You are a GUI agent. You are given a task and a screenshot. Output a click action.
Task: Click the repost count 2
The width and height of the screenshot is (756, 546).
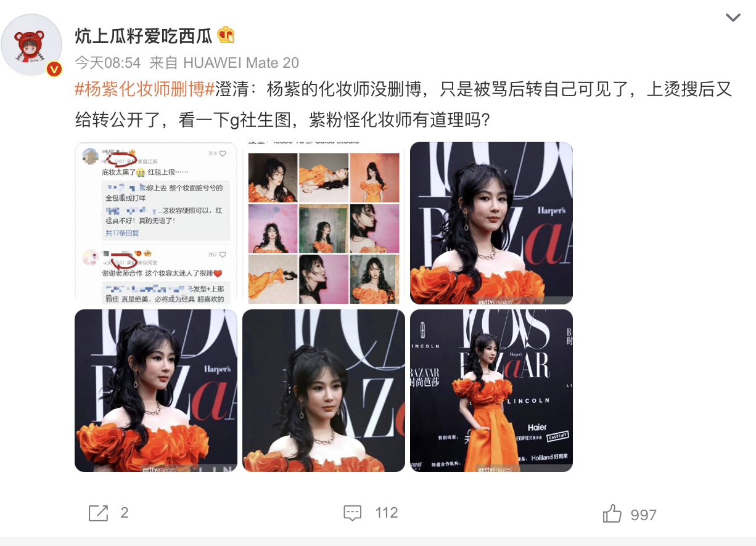click(125, 513)
